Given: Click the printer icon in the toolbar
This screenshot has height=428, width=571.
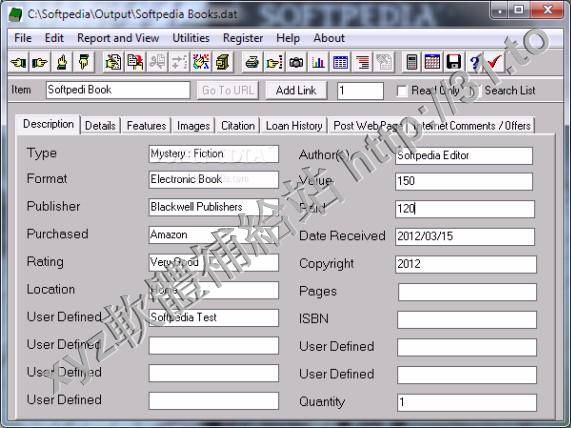Looking at the screenshot, I should point(252,62).
